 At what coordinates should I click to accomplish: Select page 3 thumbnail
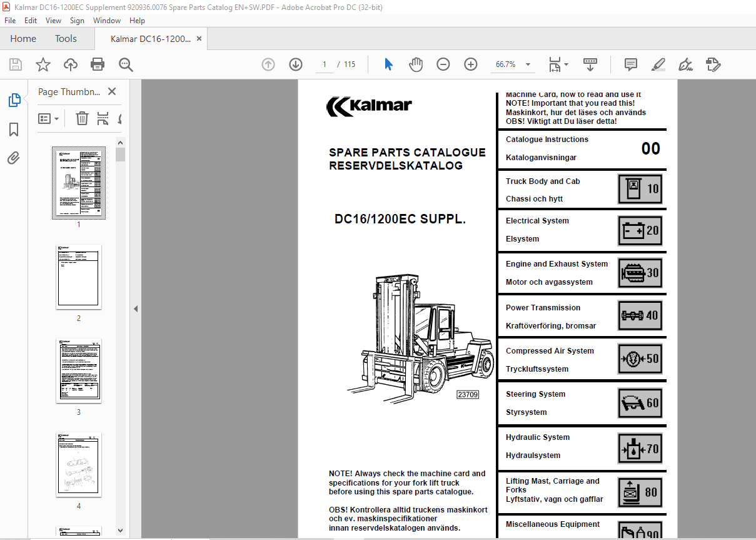pos(78,370)
